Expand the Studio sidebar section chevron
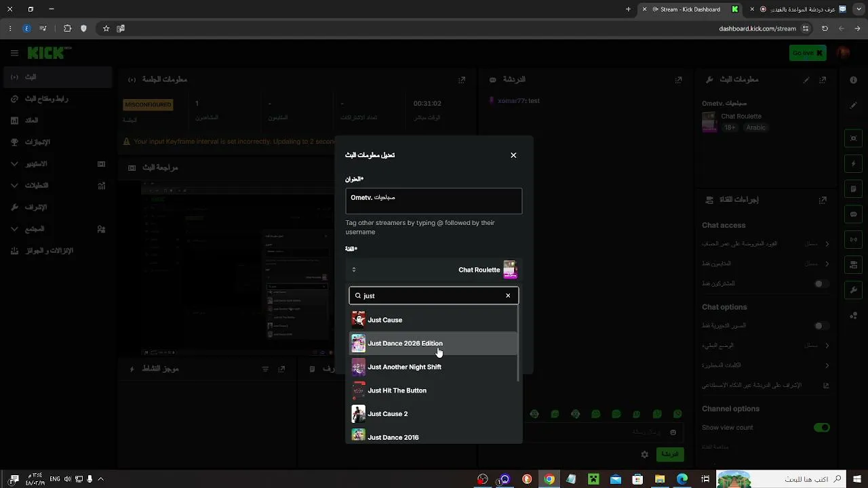 15,164
